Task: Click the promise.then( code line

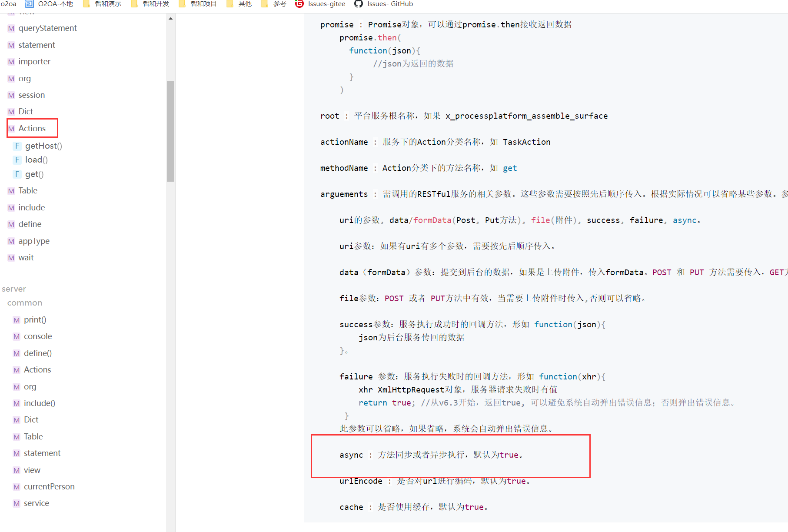Action: 370,38
